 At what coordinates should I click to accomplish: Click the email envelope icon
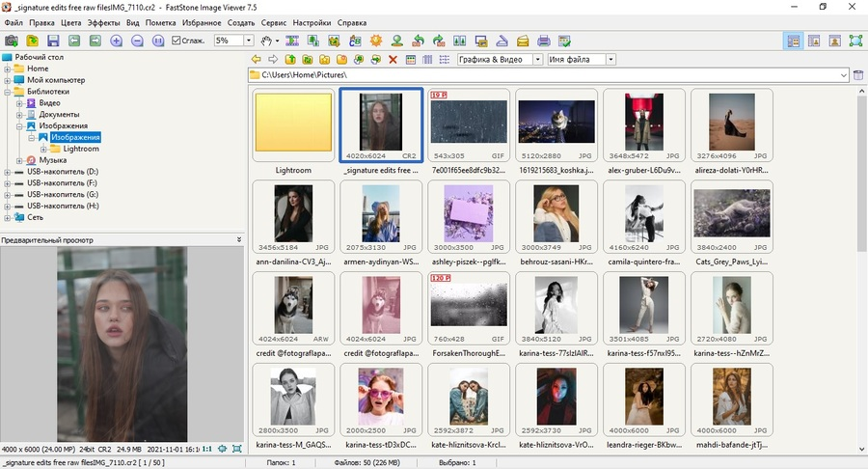pyautogui.click(x=523, y=41)
